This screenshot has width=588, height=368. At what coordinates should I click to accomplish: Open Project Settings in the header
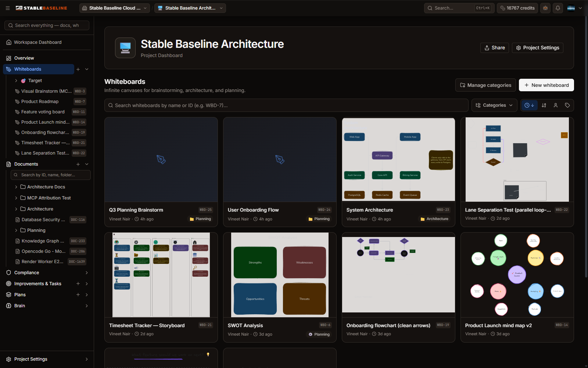click(538, 48)
